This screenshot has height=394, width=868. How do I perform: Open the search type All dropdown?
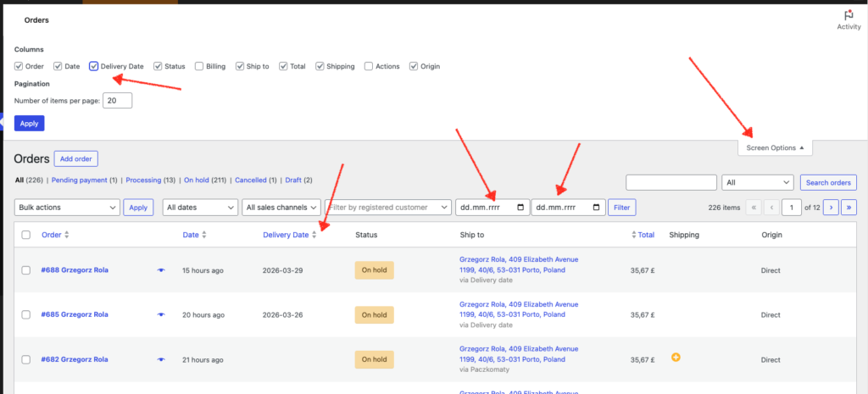pyautogui.click(x=759, y=183)
